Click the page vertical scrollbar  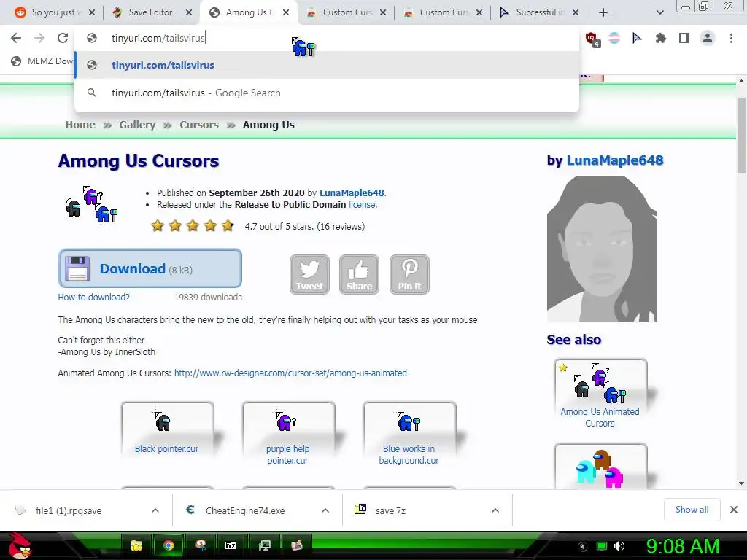coord(741,136)
